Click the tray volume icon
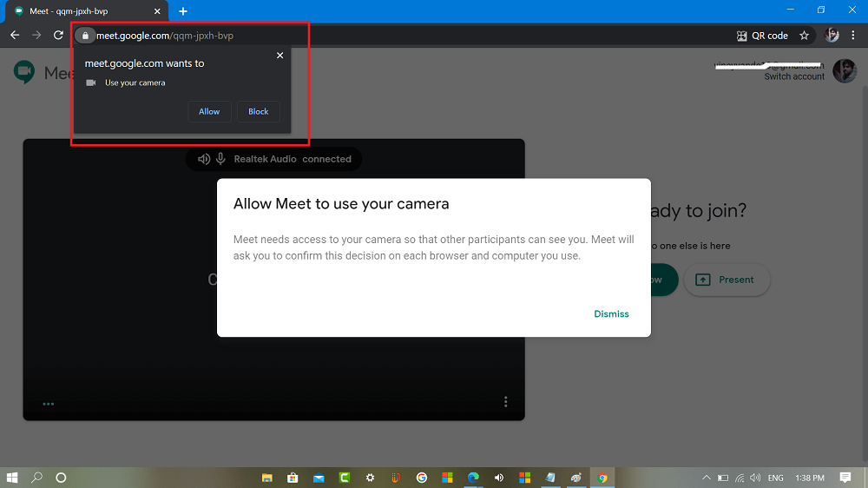This screenshot has width=868, height=488. [755, 478]
